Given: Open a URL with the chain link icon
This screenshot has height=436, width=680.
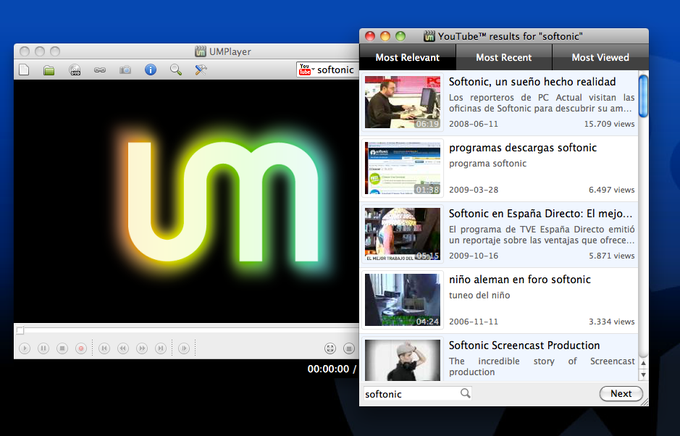Looking at the screenshot, I should tap(100, 70).
